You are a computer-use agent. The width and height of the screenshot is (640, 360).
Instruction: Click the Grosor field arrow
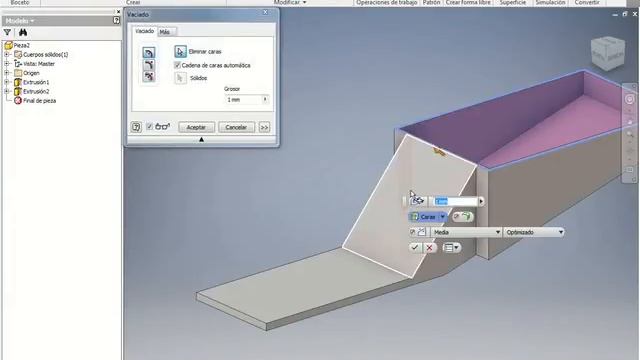(x=265, y=99)
